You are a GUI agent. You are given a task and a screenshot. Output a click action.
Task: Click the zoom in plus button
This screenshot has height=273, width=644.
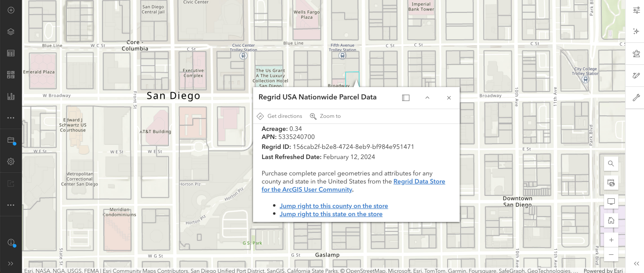point(611,240)
